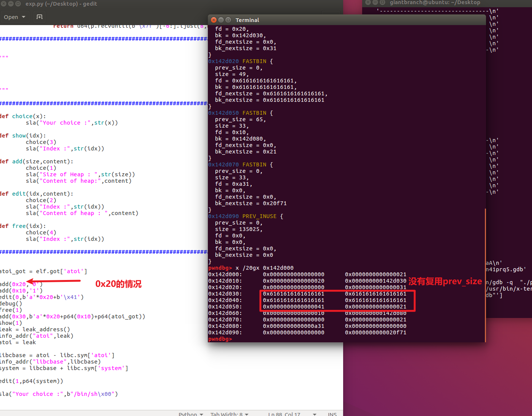532x416 pixels.
Task: Click the '0x142d090:' memory row address
Action: [225, 332]
